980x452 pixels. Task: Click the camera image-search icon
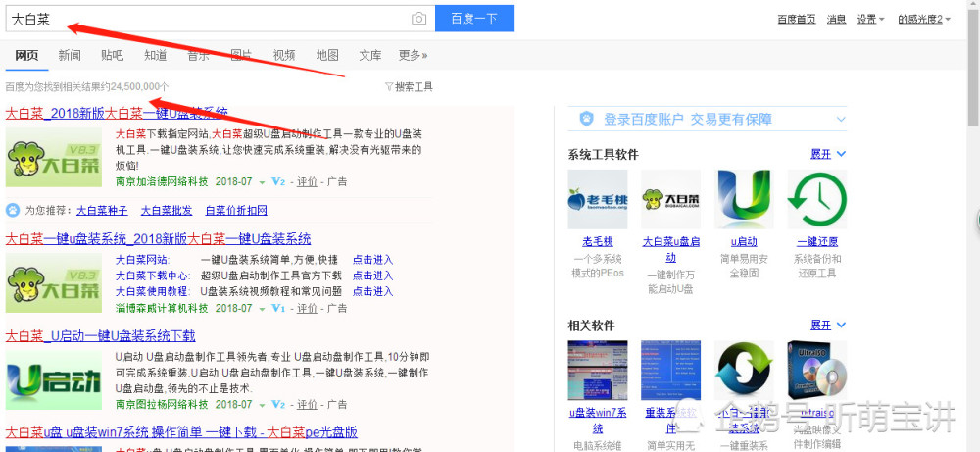coord(418,19)
